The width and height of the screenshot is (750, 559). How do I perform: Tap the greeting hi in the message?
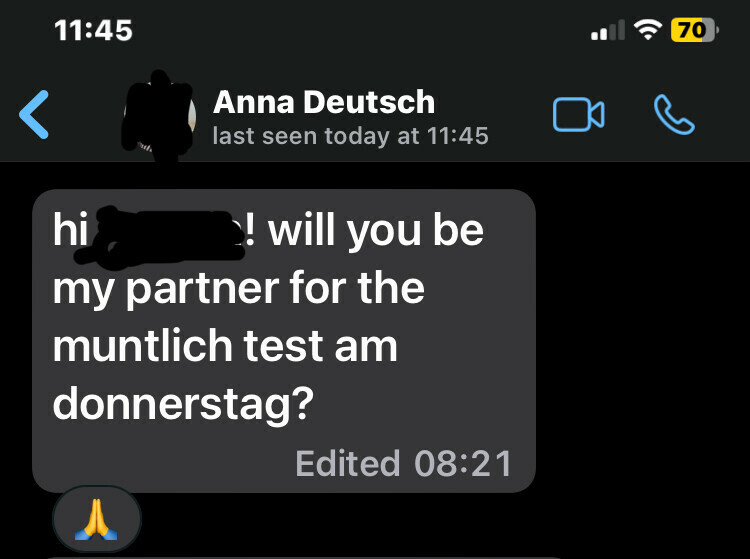tap(69, 231)
